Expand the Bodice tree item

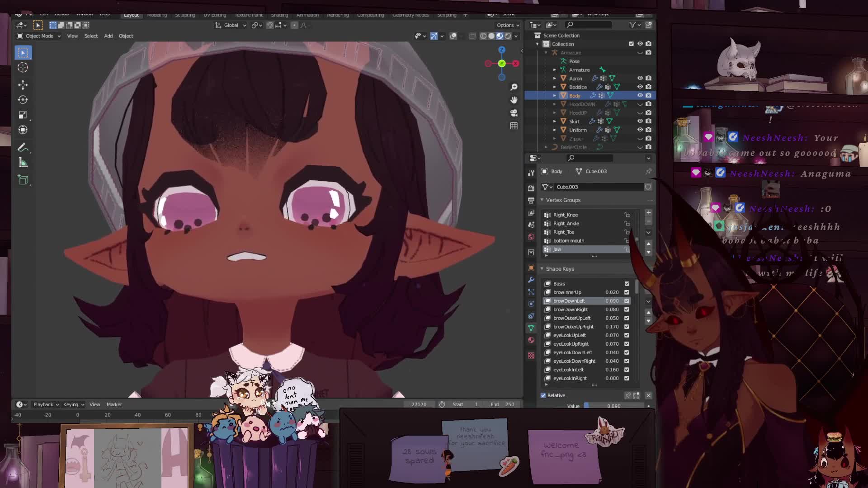(555, 87)
